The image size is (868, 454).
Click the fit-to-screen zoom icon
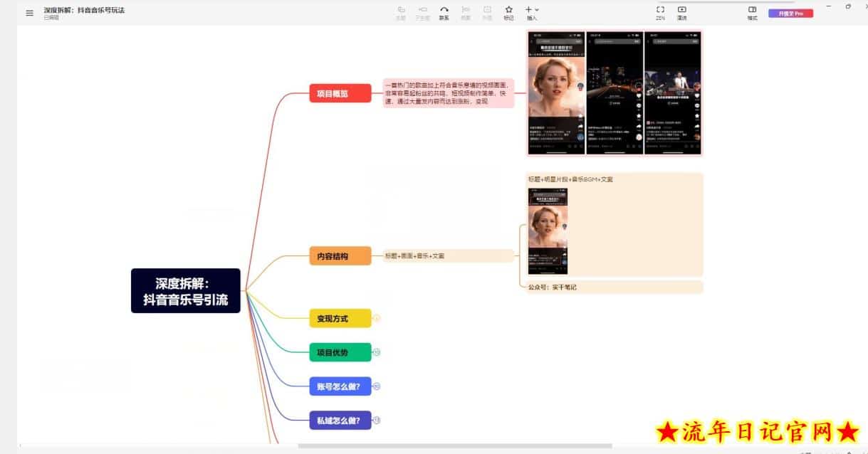[659, 9]
